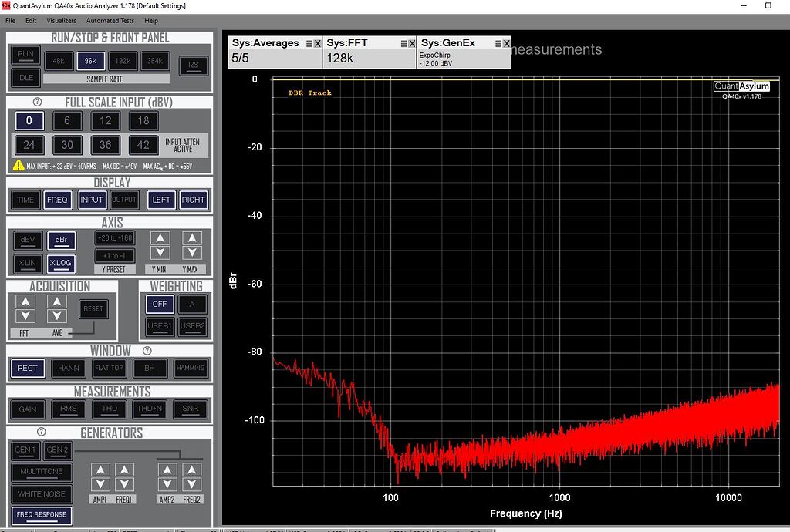Viewport: 790px width, 532px height.
Task: Close the Sys:FFT tile
Action: (412, 44)
